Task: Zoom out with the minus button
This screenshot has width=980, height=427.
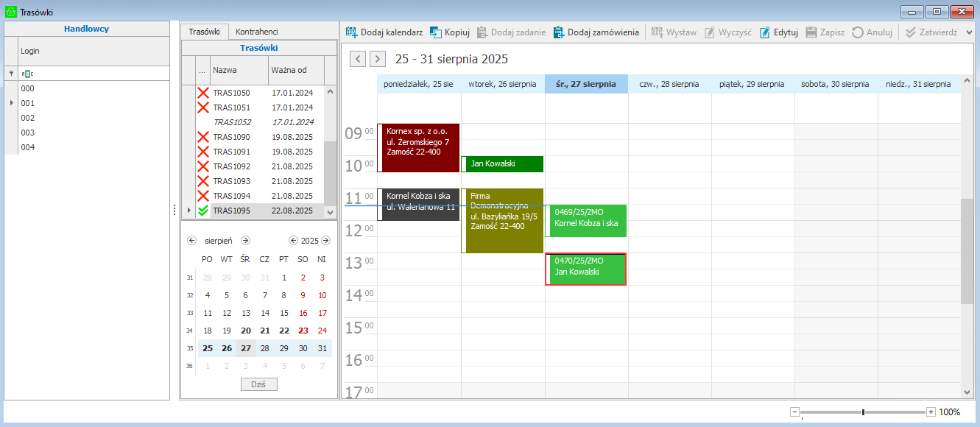Action: pyautogui.click(x=794, y=412)
